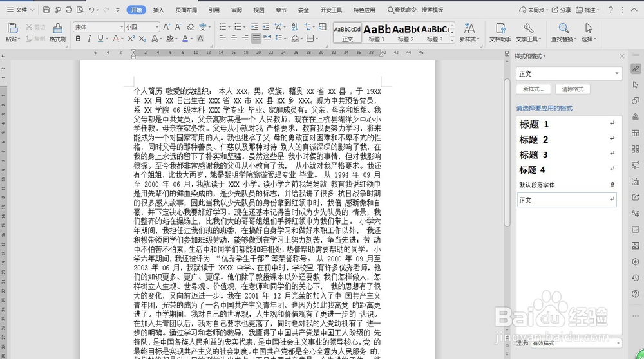The height and width of the screenshot is (359, 644).
Task: Apply 标题 3 from styles pane list
Action: click(x=567, y=154)
